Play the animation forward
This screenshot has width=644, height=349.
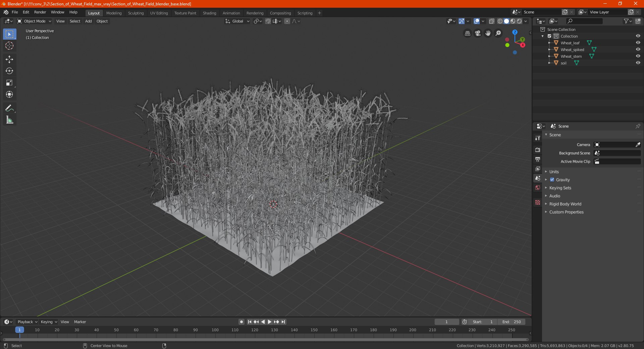pyautogui.click(x=270, y=322)
